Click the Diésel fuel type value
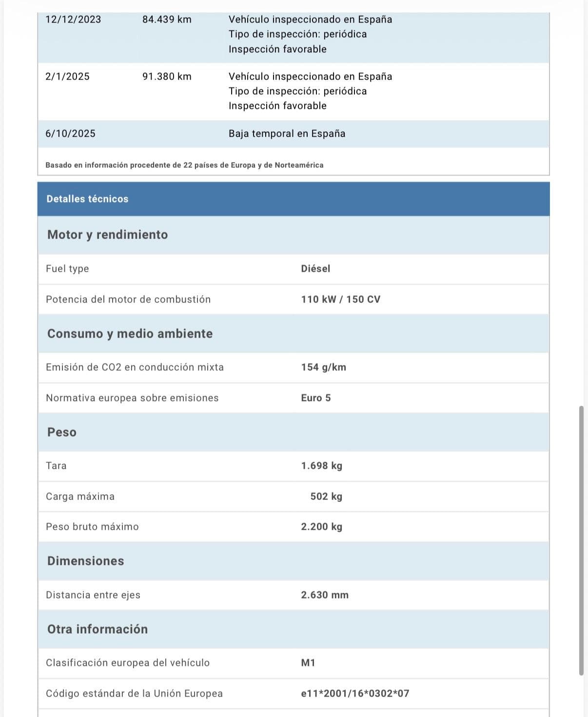Viewport: 588px width, 717px height. (315, 269)
